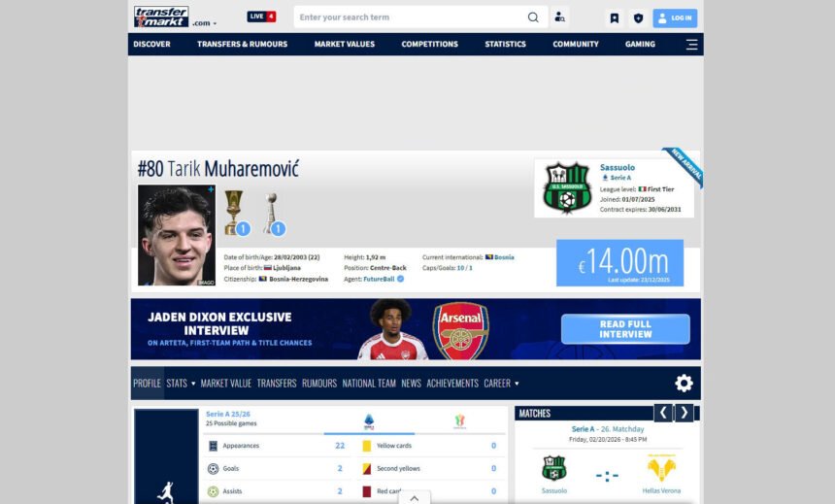Open the Sassuolo club name link
835x504 pixels.
(618, 167)
